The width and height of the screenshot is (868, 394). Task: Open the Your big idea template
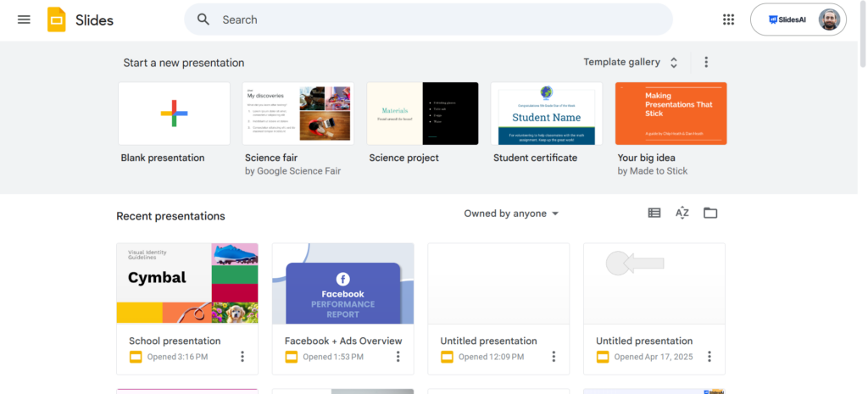click(x=670, y=114)
